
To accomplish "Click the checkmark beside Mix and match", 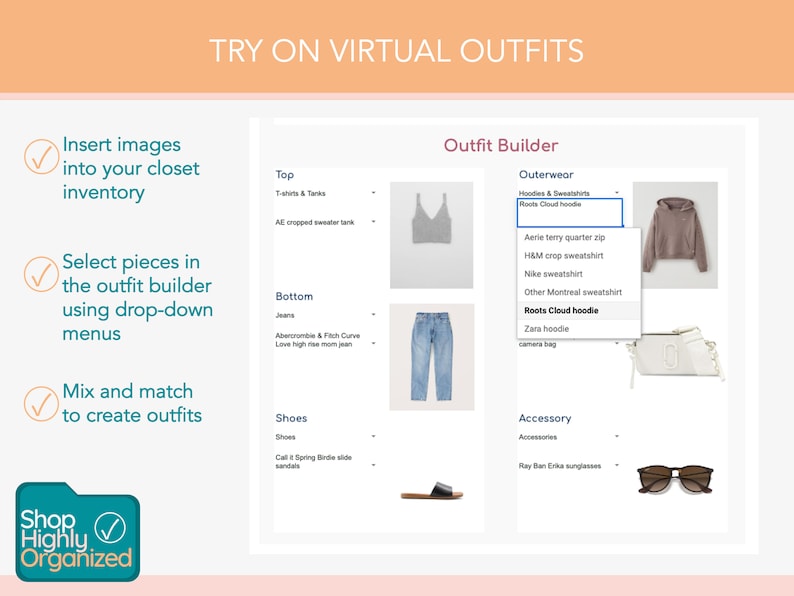I will pos(41,404).
